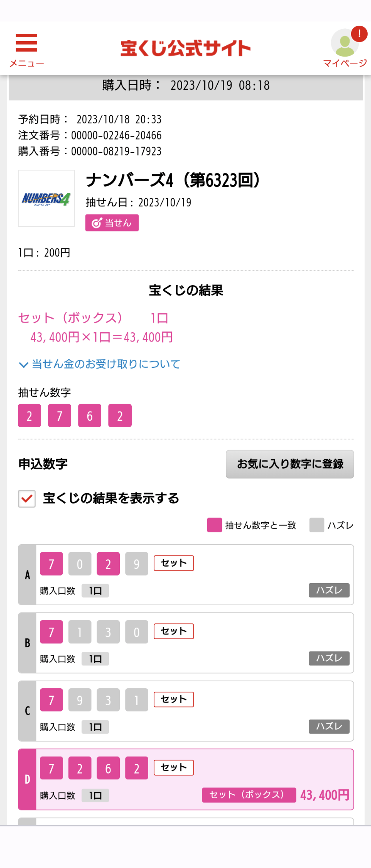371x868 pixels.
Task: Tap the red notification alert badge
Action: (359, 33)
